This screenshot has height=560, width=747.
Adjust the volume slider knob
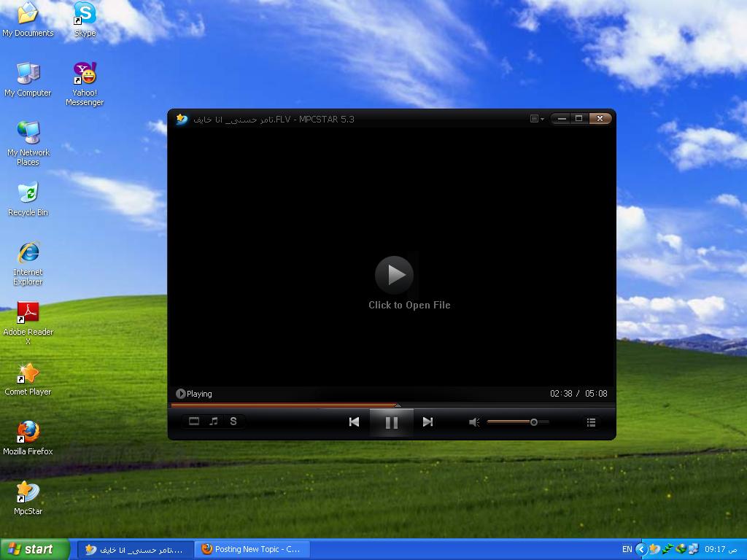pos(534,422)
